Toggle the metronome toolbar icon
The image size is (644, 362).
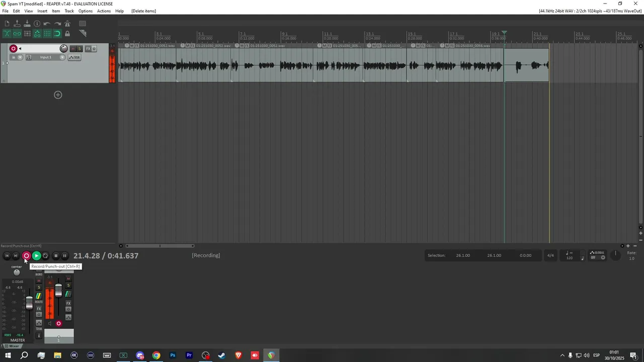[67, 24]
